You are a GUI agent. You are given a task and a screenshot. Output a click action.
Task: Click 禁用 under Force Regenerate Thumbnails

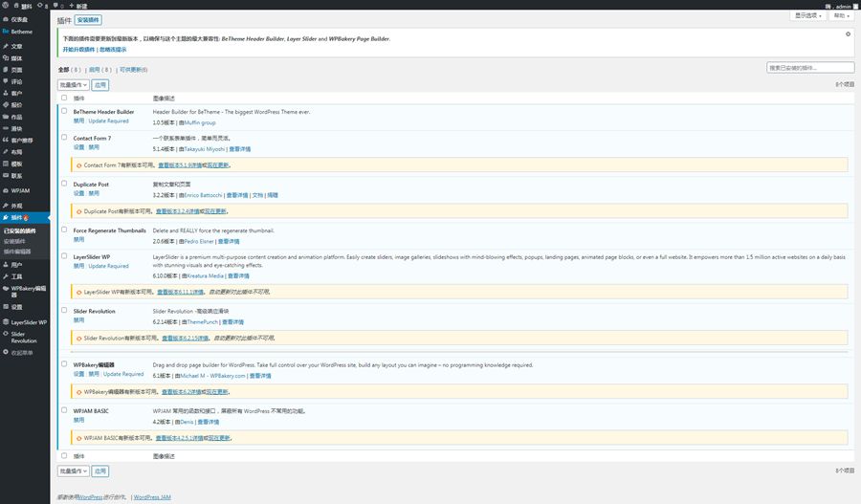tap(78, 239)
